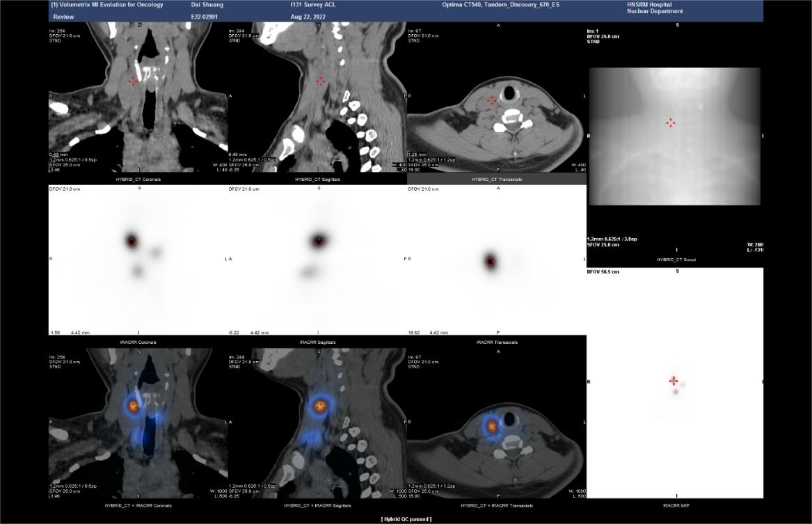Select the Review tab in the header
The height and width of the screenshot is (524, 812).
(63, 16)
